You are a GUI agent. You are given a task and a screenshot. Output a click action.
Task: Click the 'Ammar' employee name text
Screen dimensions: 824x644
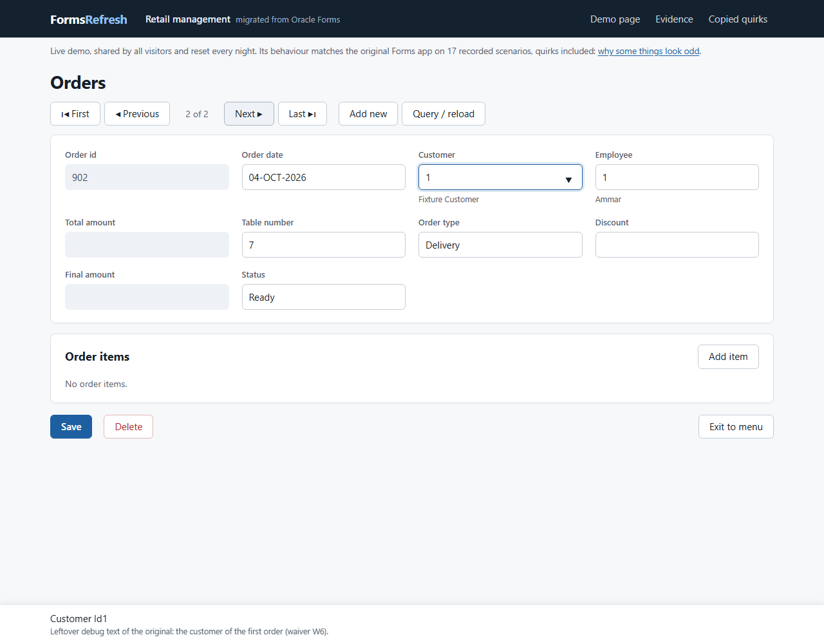(608, 200)
